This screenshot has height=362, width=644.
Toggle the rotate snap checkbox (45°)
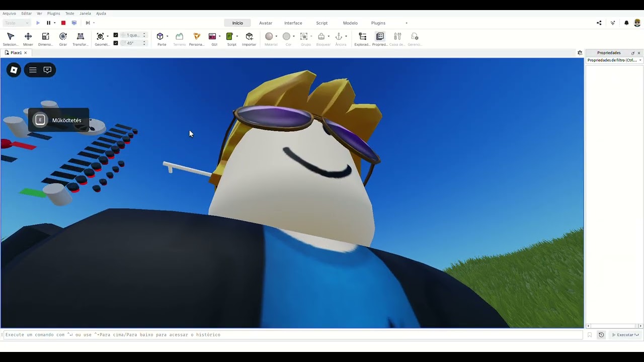116,43
